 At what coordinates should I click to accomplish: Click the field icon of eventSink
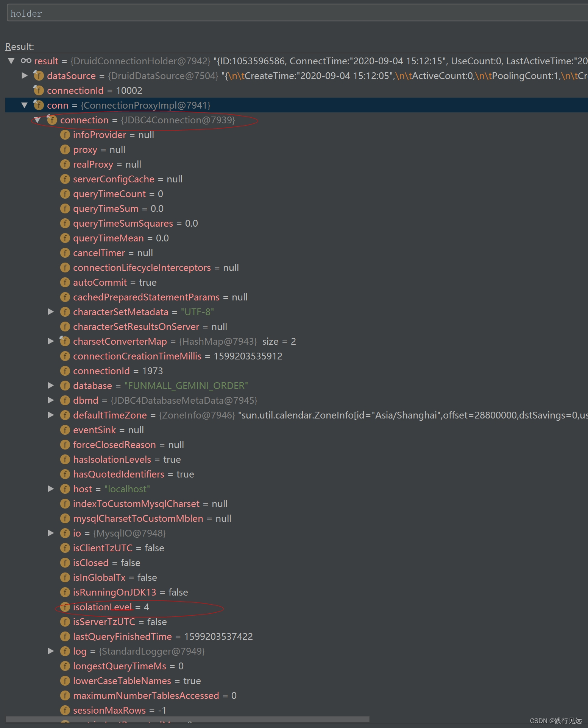pyautogui.click(x=65, y=430)
